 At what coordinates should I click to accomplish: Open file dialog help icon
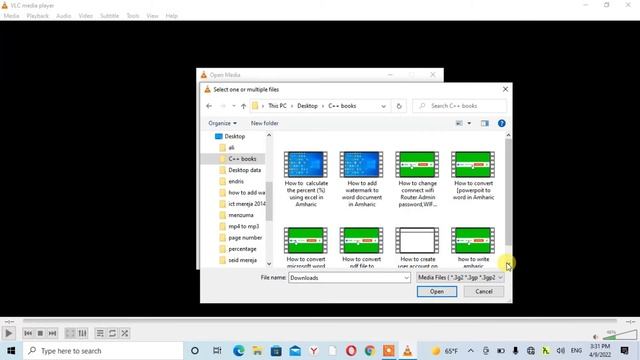point(501,123)
